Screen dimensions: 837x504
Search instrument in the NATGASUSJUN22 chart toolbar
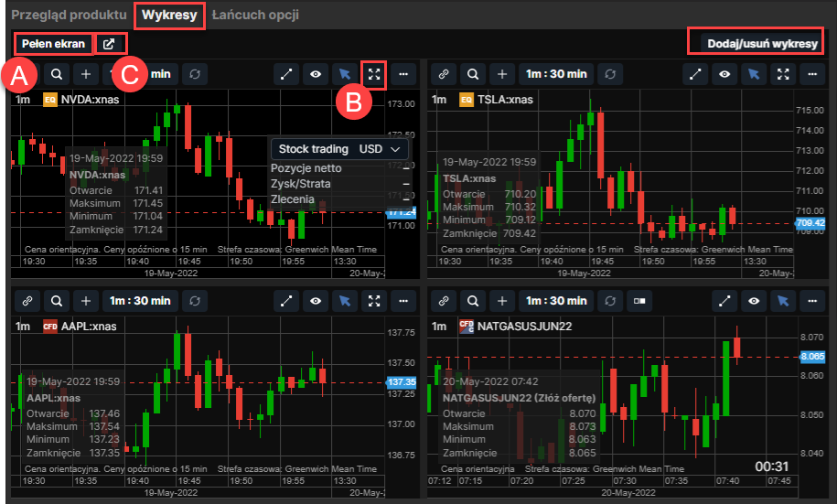473,301
